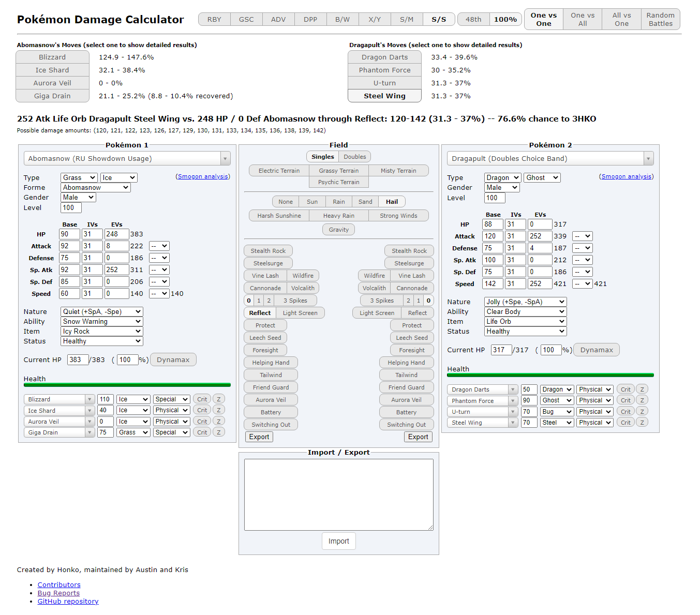
Task: Select GSC generation tab
Action: coord(246,20)
